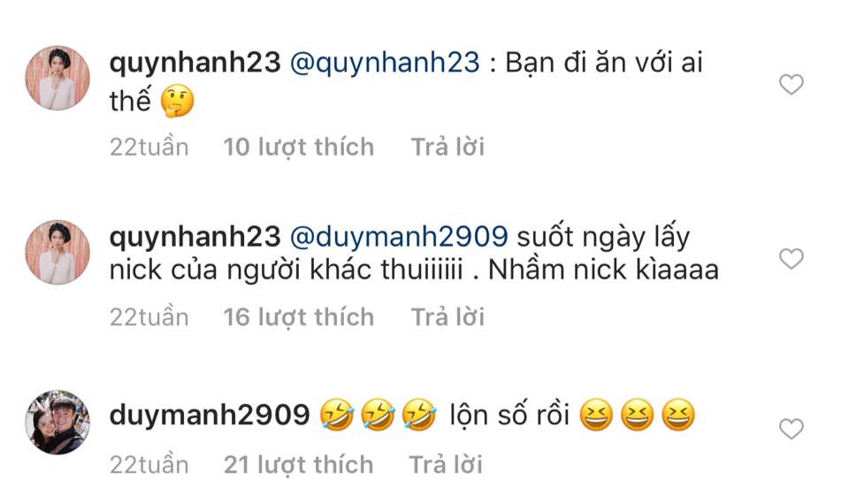The width and height of the screenshot is (849, 504).
Task: Open the @quynhanh23 mention link
Action: tap(385, 63)
